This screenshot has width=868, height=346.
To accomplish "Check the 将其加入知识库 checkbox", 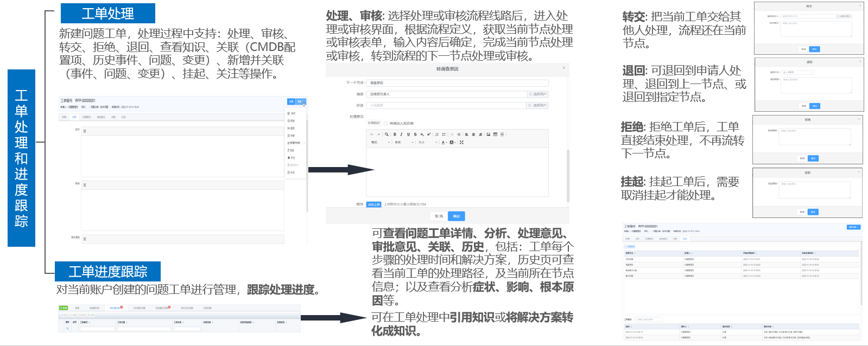I will (386, 124).
